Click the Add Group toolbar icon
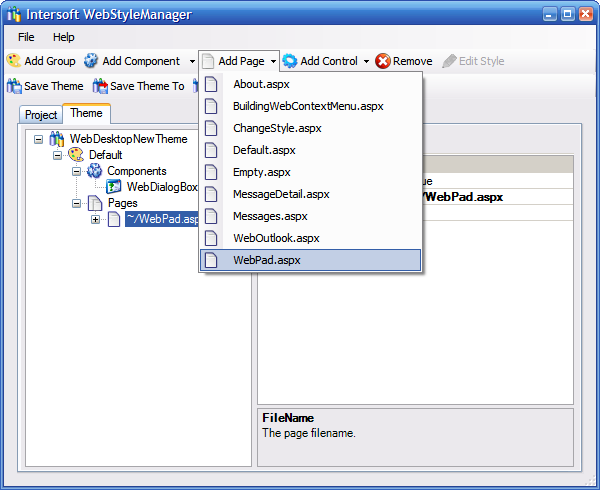Screen dimensions: 600x490 (x=14, y=61)
